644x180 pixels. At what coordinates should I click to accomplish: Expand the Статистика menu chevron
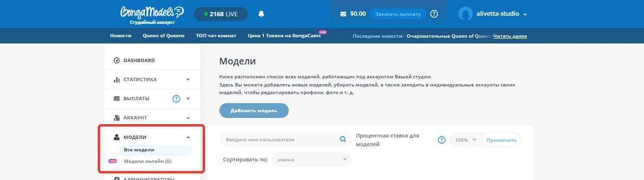pyautogui.click(x=188, y=80)
